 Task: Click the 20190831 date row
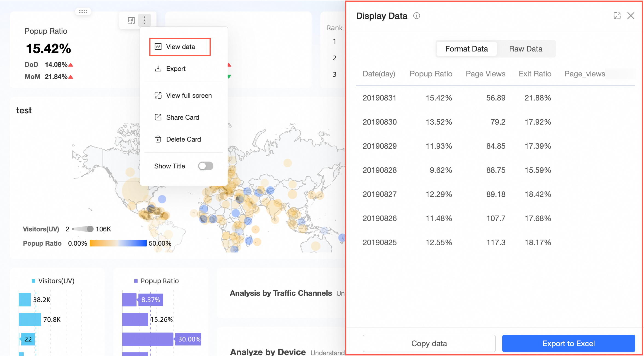click(x=379, y=98)
